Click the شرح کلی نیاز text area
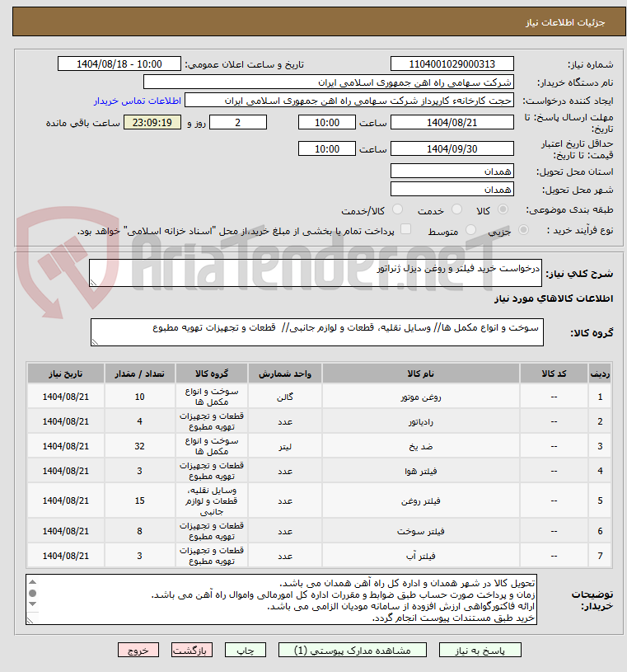This screenshot has height=672, width=627. (316, 273)
